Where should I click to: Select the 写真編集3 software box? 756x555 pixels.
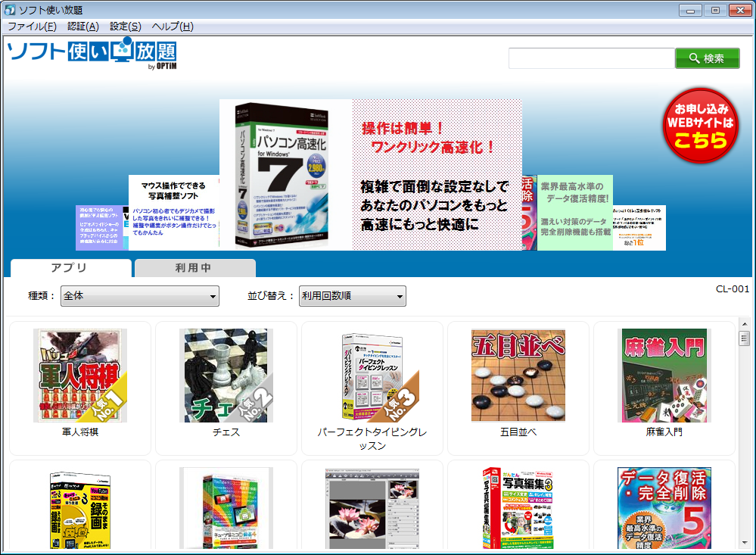(518, 508)
